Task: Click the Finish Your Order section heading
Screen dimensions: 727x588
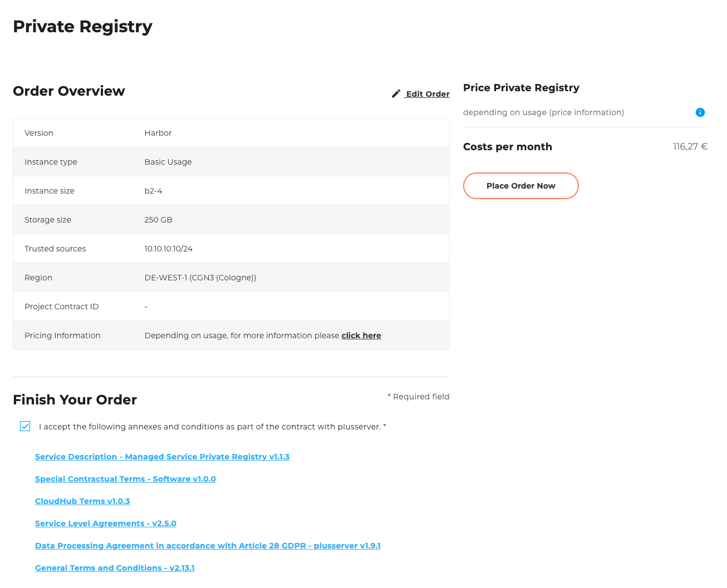Action: [x=75, y=399]
